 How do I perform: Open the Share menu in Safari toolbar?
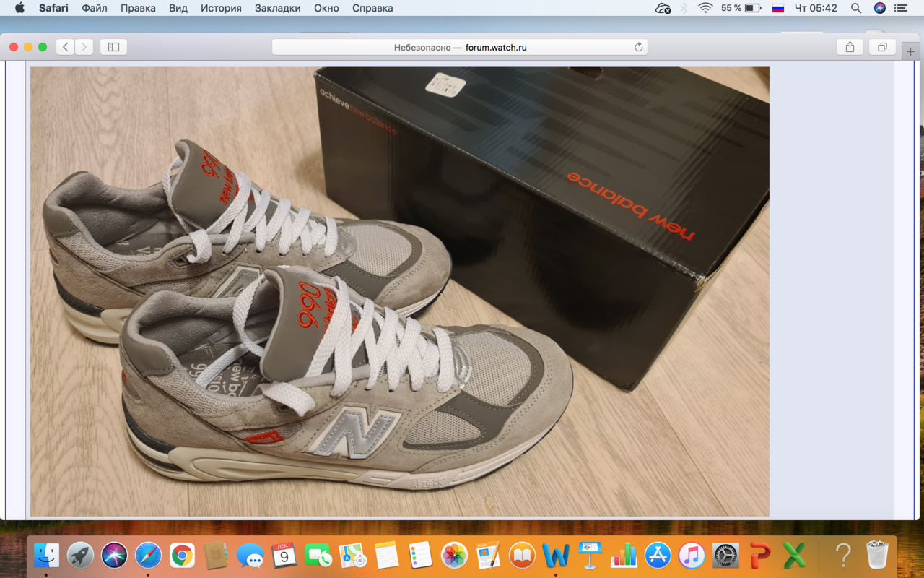(850, 47)
